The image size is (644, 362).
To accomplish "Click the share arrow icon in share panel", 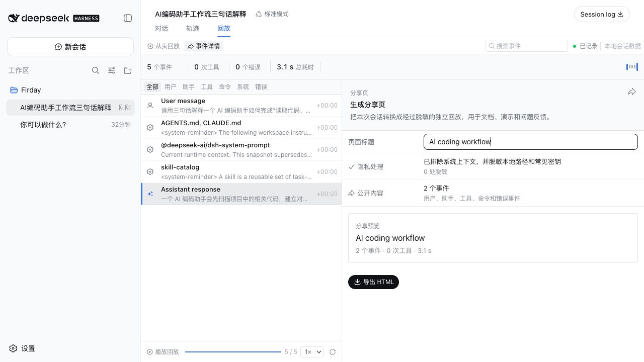I will tap(632, 92).
